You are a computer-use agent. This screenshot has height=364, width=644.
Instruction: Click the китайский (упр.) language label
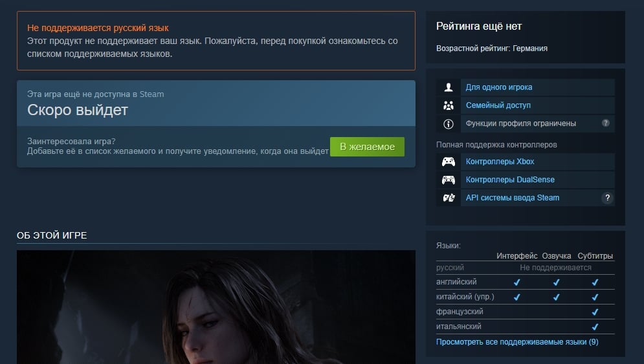(465, 297)
